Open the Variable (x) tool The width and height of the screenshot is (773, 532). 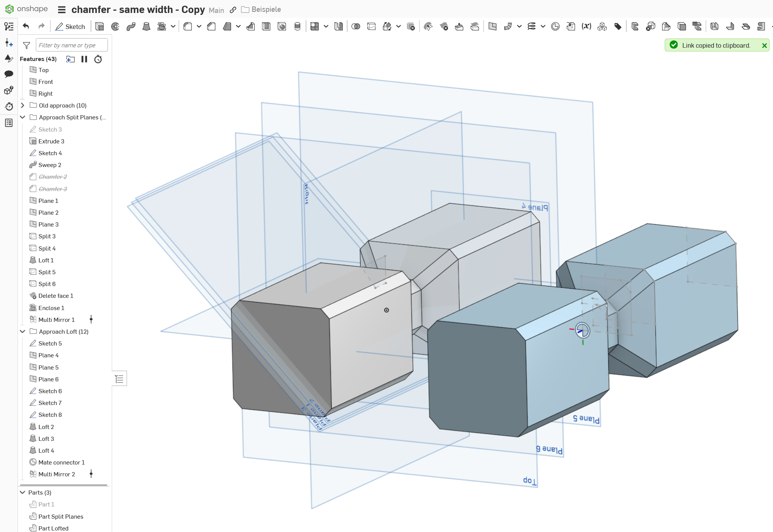click(586, 26)
